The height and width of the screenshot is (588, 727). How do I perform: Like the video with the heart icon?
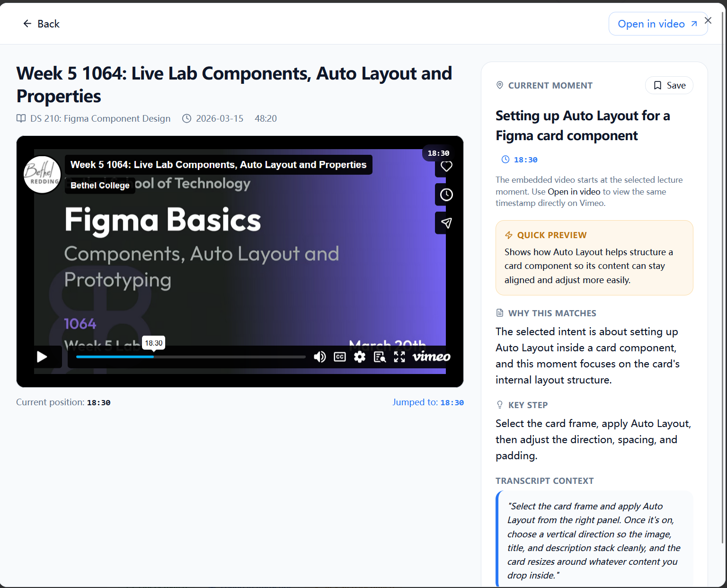446,166
